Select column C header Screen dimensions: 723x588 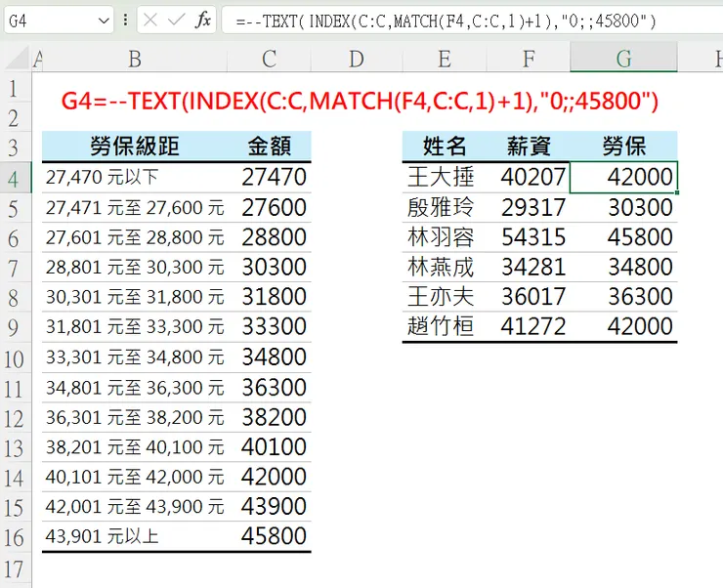click(270, 59)
